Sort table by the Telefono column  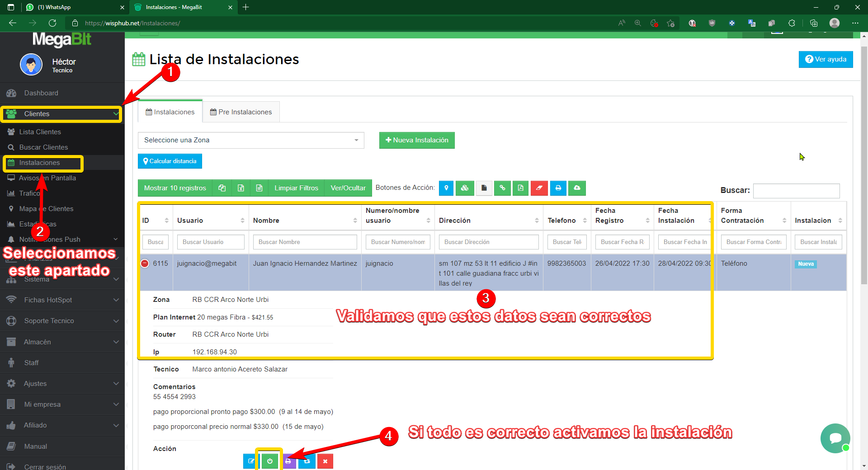point(567,221)
